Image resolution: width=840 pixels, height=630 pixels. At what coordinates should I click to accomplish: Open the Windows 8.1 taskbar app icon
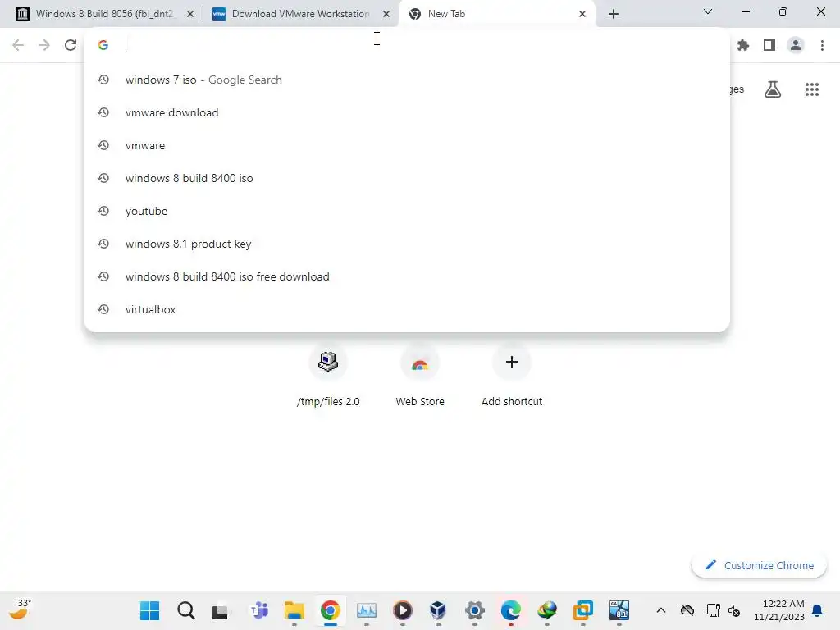619,610
